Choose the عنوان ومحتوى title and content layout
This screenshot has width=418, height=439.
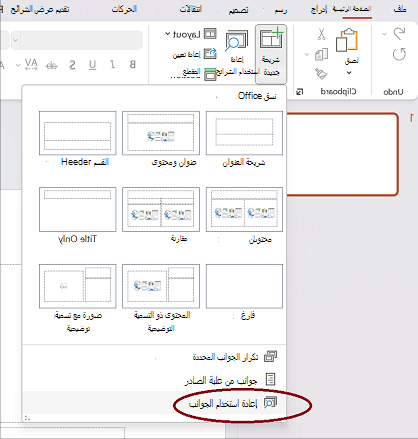tap(161, 133)
